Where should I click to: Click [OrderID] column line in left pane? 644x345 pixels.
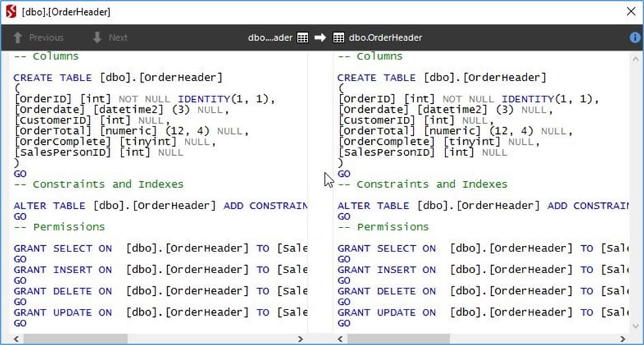145,99
